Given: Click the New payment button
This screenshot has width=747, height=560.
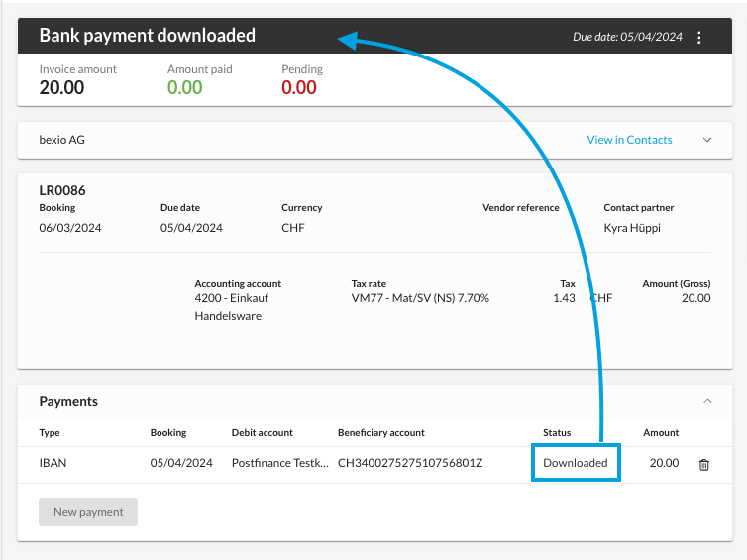Looking at the screenshot, I should tap(88, 511).
